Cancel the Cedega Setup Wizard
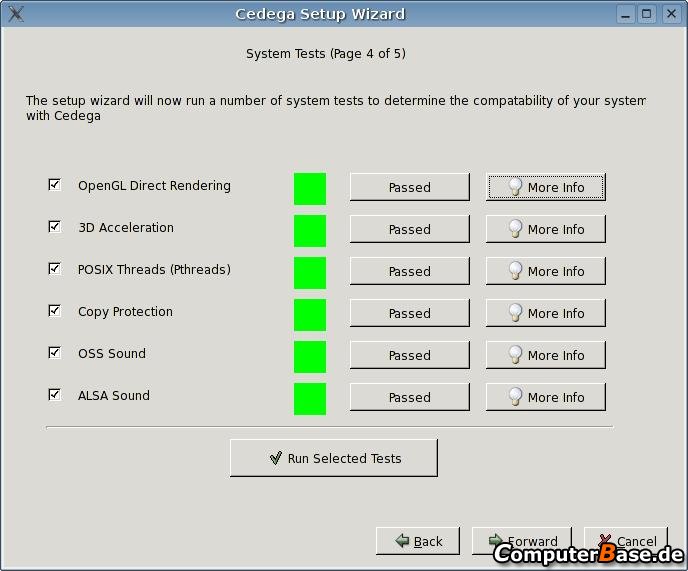This screenshot has width=688, height=571. point(626,541)
